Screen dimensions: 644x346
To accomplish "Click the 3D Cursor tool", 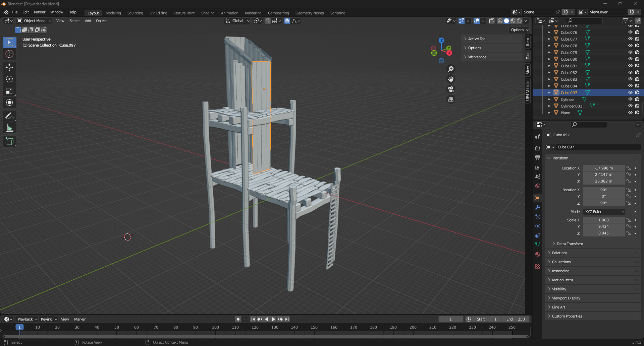I will click(9, 54).
